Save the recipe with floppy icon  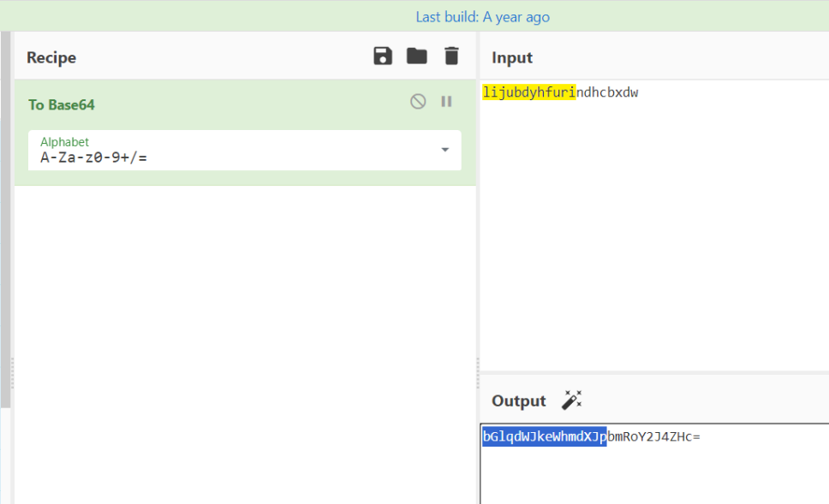click(383, 56)
